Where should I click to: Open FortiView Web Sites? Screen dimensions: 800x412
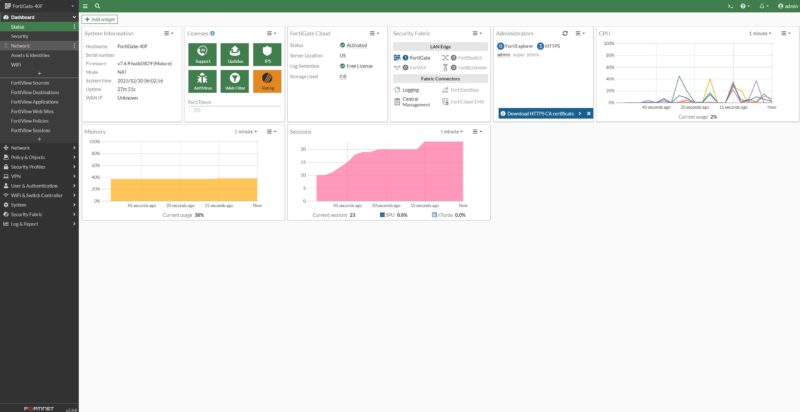(39, 111)
